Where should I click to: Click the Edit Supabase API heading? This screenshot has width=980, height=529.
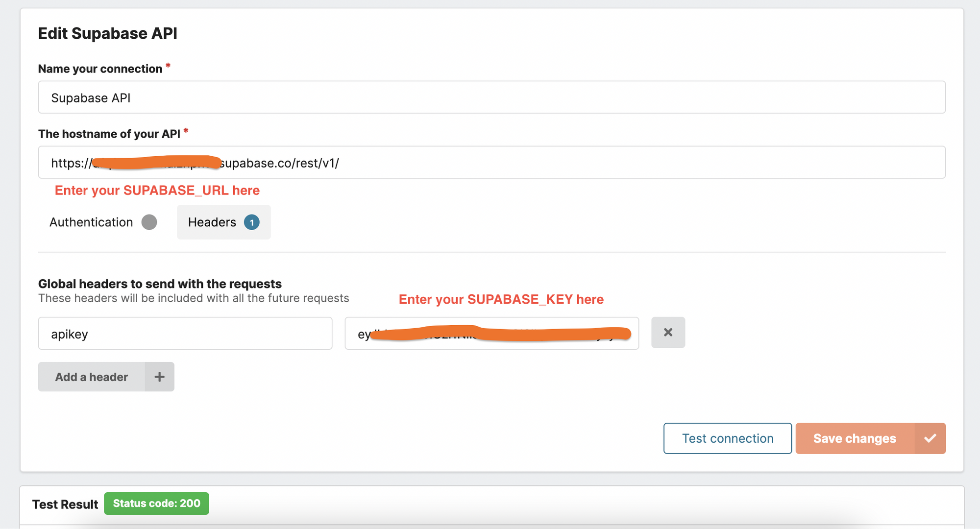tap(107, 33)
